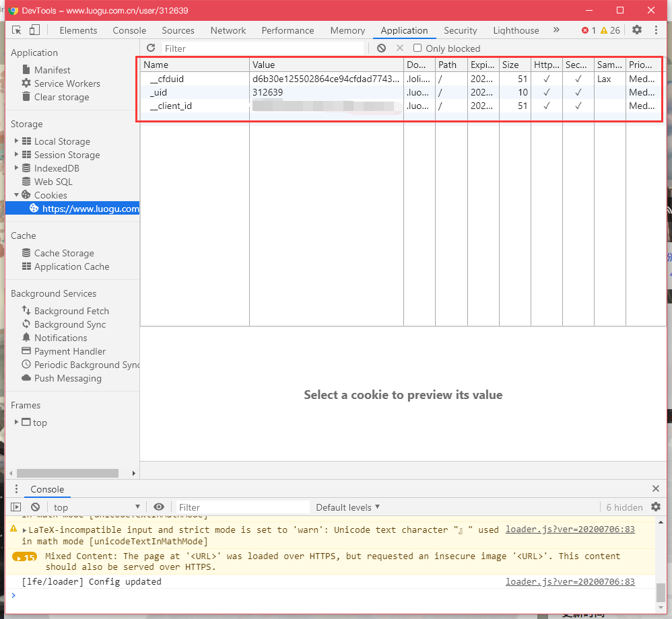Expand Local Storage tree
This screenshot has width=672, height=619.
[x=16, y=141]
